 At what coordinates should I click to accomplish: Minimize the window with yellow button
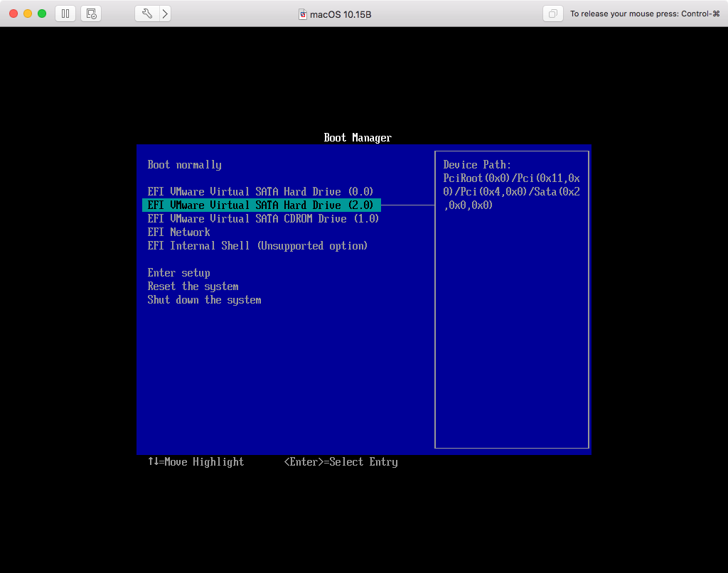click(28, 14)
